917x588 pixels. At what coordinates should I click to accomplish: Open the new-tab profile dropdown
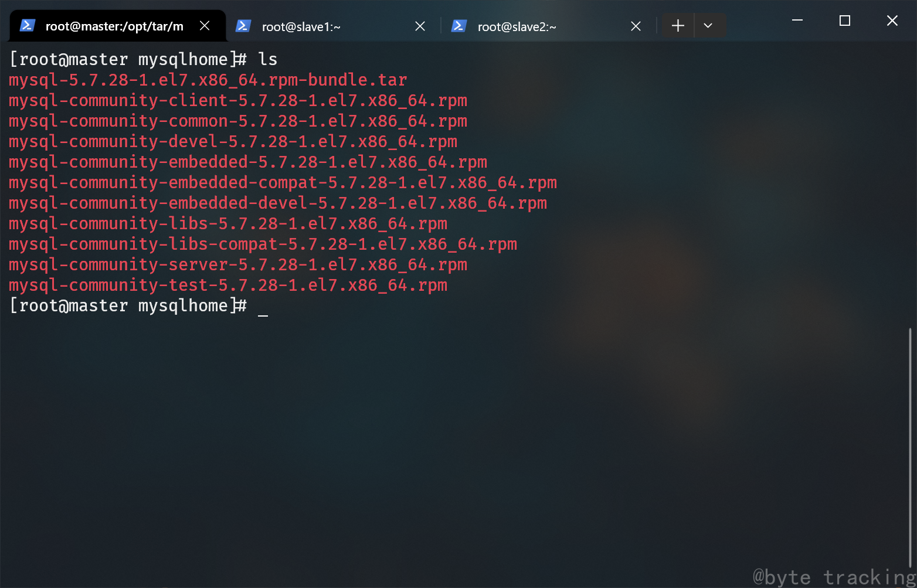708,26
